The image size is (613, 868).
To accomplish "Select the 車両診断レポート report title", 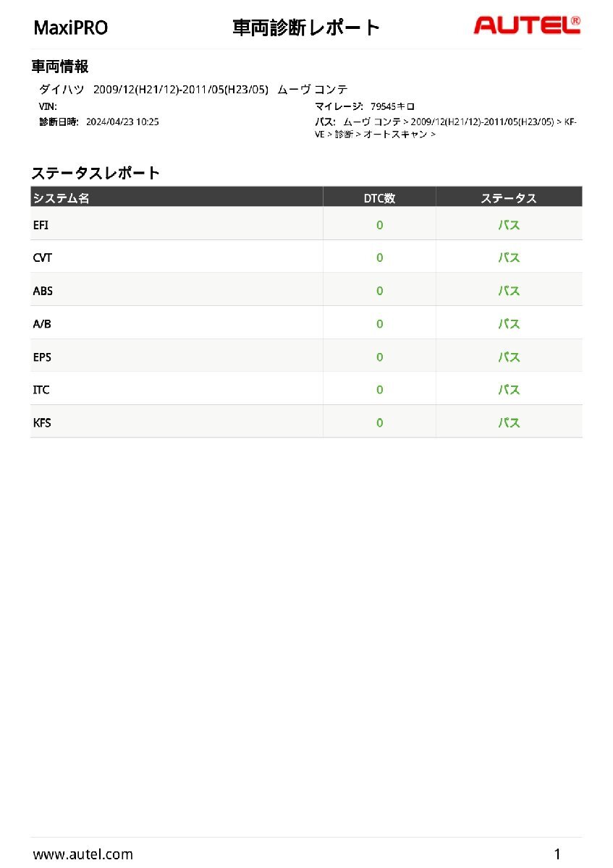I will click(306, 28).
